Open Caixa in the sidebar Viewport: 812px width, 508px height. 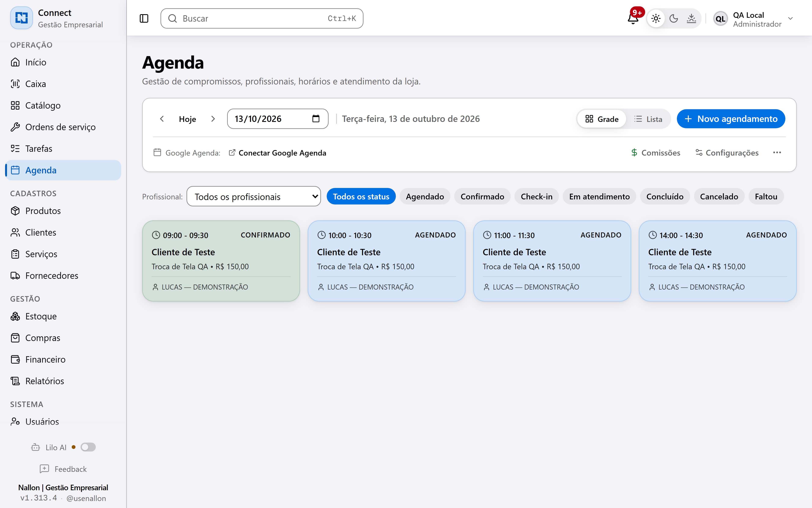click(63, 84)
